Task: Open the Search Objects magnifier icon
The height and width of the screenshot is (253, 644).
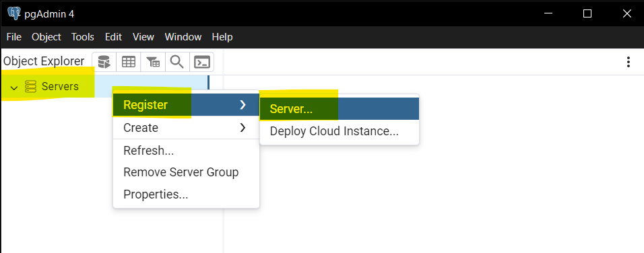Action: click(x=177, y=62)
